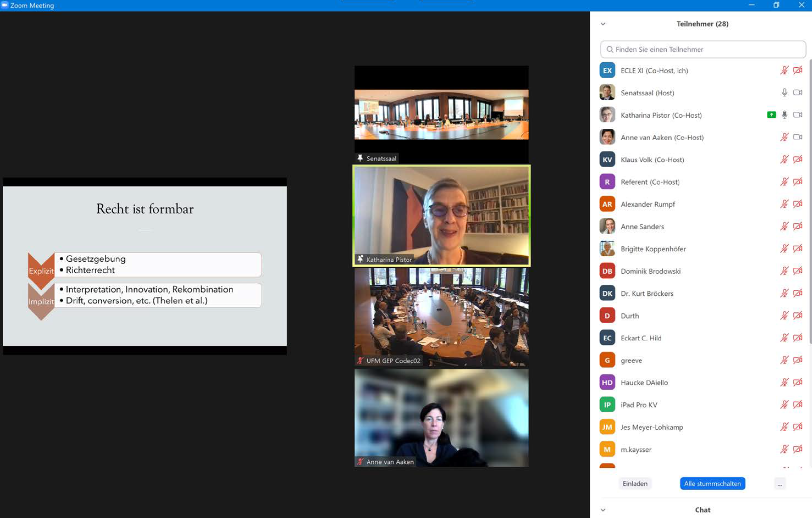Click Alexander Rumpf AR avatar

[607, 204]
